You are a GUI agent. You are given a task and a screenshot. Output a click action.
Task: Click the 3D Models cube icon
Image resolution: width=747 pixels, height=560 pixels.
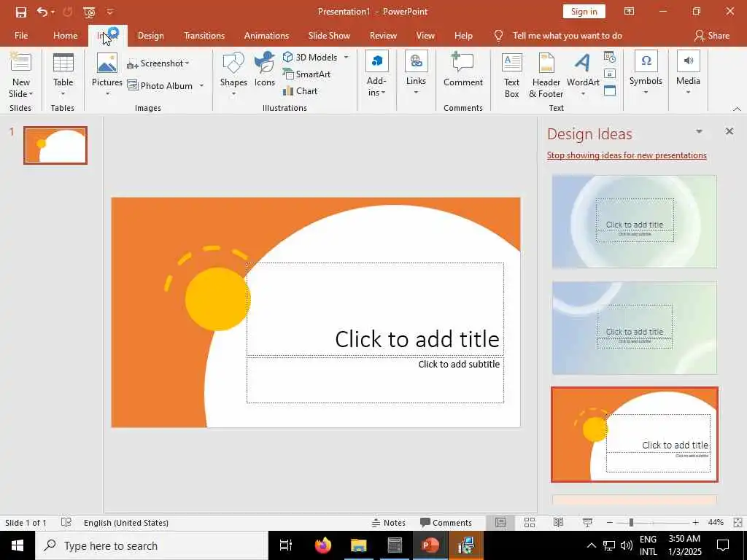(x=287, y=57)
